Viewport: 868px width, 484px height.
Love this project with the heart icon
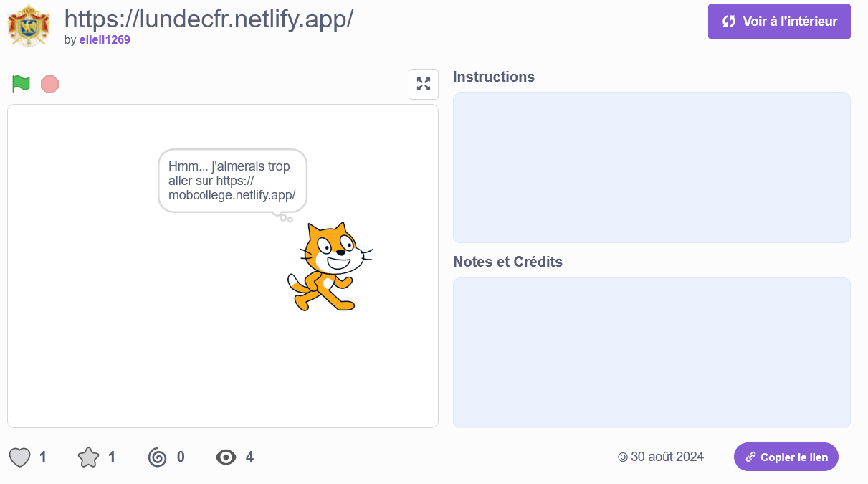20,457
